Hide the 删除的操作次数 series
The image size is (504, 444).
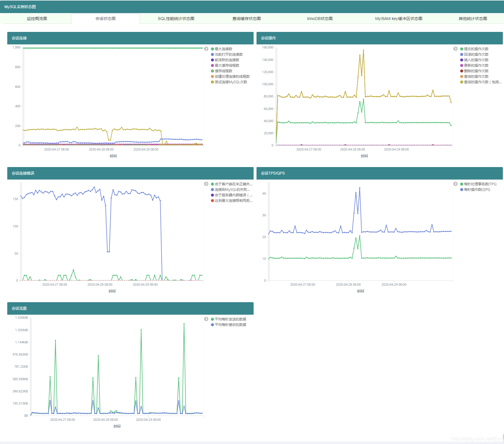tap(474, 71)
